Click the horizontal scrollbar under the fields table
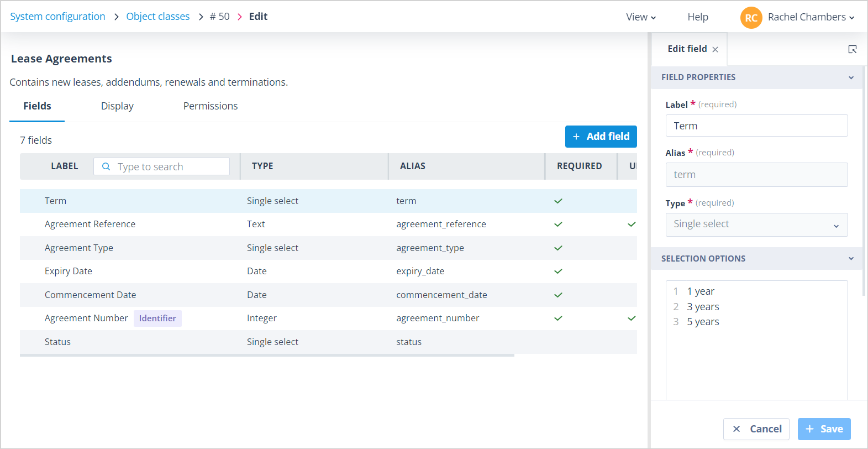The image size is (868, 449). tap(267, 356)
